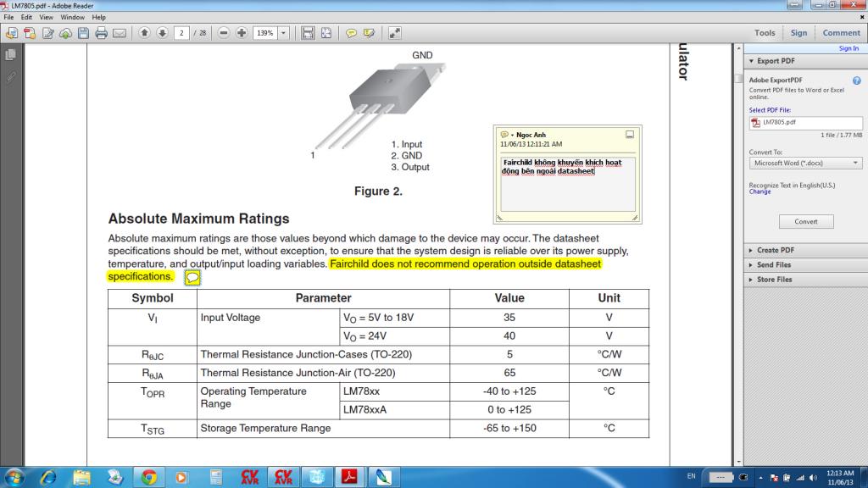Switch to Google Chrome in the taskbar
868x488 pixels.
pyautogui.click(x=149, y=477)
